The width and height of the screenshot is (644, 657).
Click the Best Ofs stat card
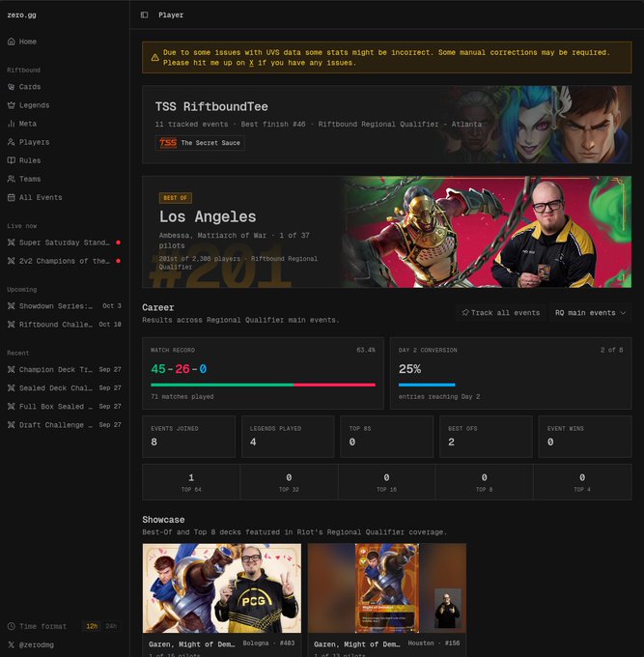[486, 436]
